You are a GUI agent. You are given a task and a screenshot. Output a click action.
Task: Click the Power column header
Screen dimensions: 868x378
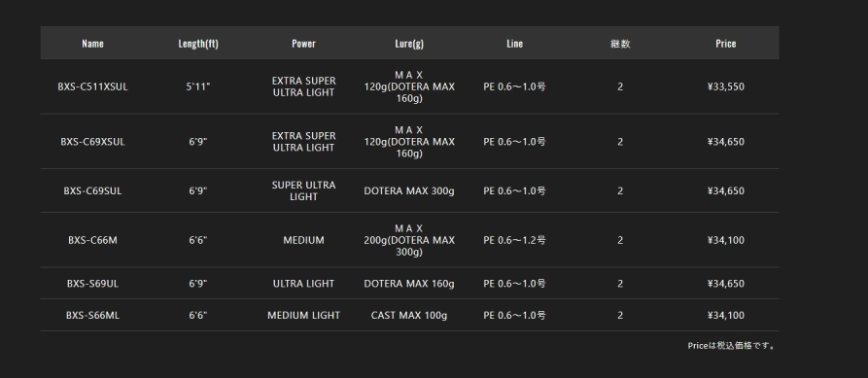point(303,43)
